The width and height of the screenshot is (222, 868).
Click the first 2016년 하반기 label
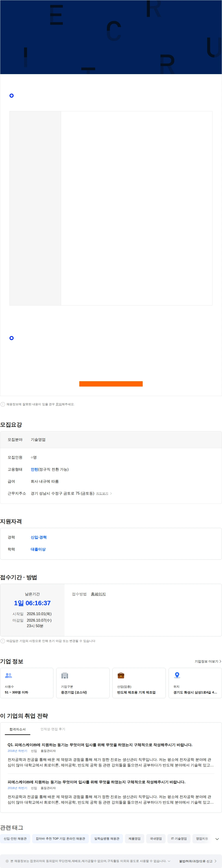(x=18, y=751)
